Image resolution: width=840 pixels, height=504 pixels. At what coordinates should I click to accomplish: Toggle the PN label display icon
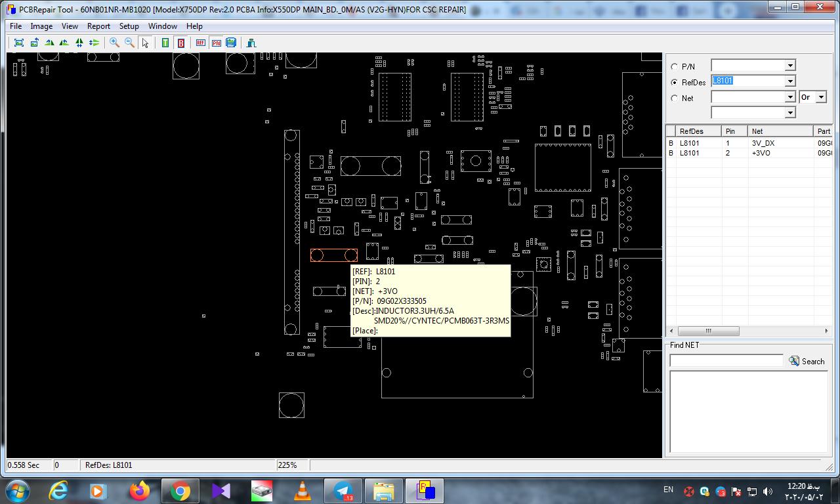(x=216, y=43)
